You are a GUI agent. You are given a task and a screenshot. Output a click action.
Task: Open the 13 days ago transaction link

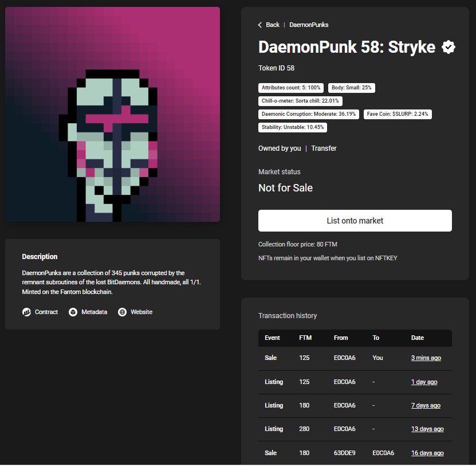coord(427,429)
